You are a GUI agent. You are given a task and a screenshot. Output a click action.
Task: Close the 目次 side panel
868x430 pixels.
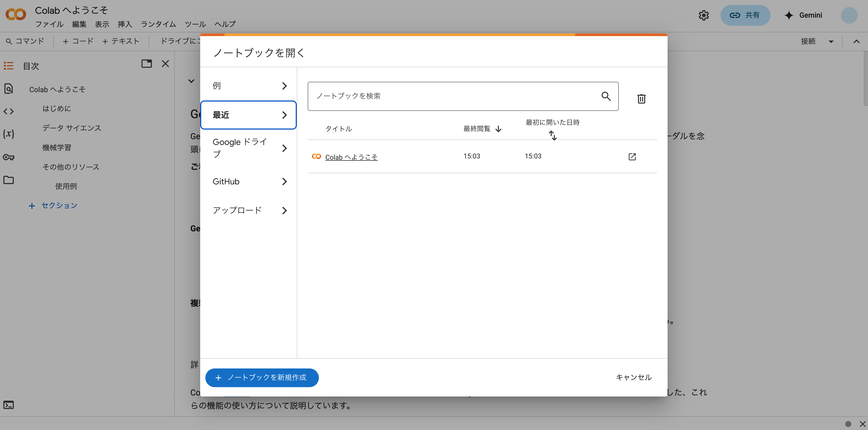point(165,64)
